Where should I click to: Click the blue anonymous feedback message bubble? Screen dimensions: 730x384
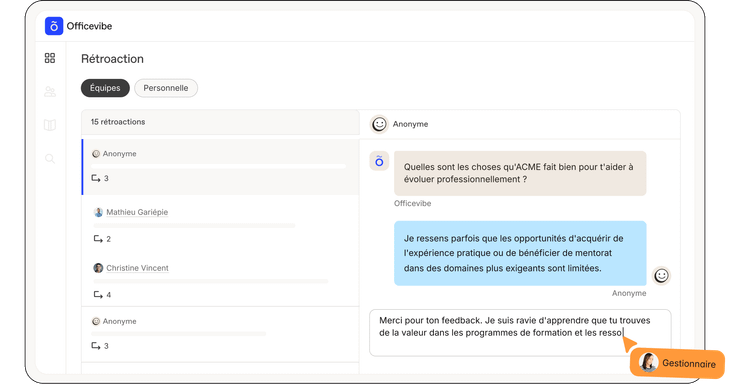point(520,253)
